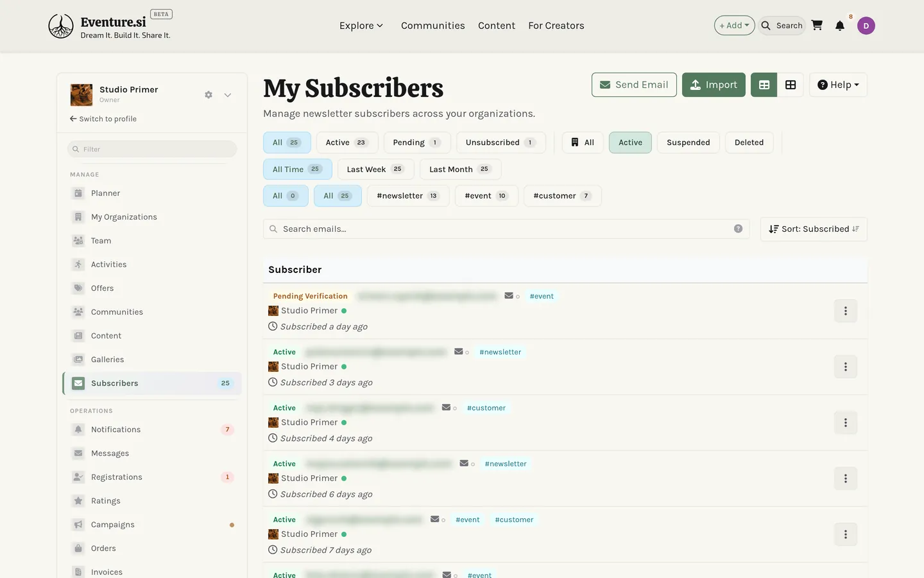Click My Organizations building icon
This screenshot has height=578, width=924.
(x=78, y=217)
